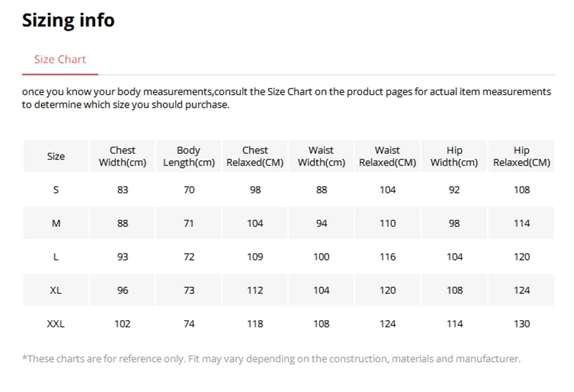Select the XL size row label
The width and height of the screenshot is (574, 392).
[x=56, y=290]
